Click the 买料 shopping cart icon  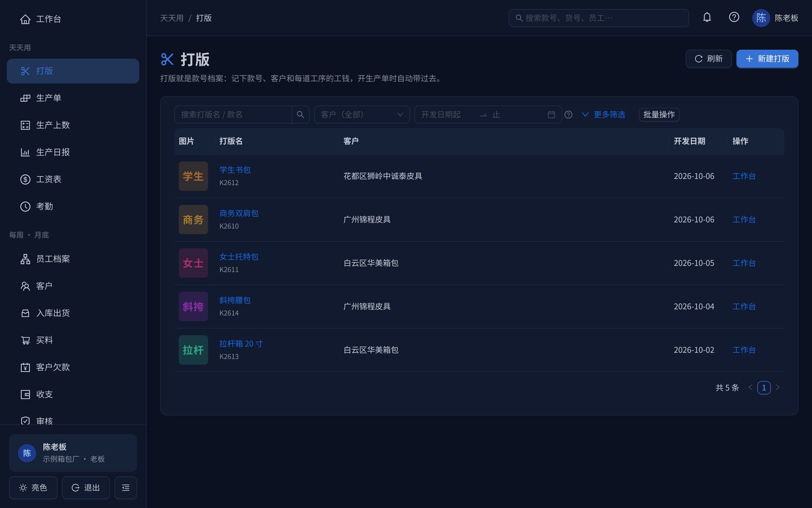coord(25,340)
